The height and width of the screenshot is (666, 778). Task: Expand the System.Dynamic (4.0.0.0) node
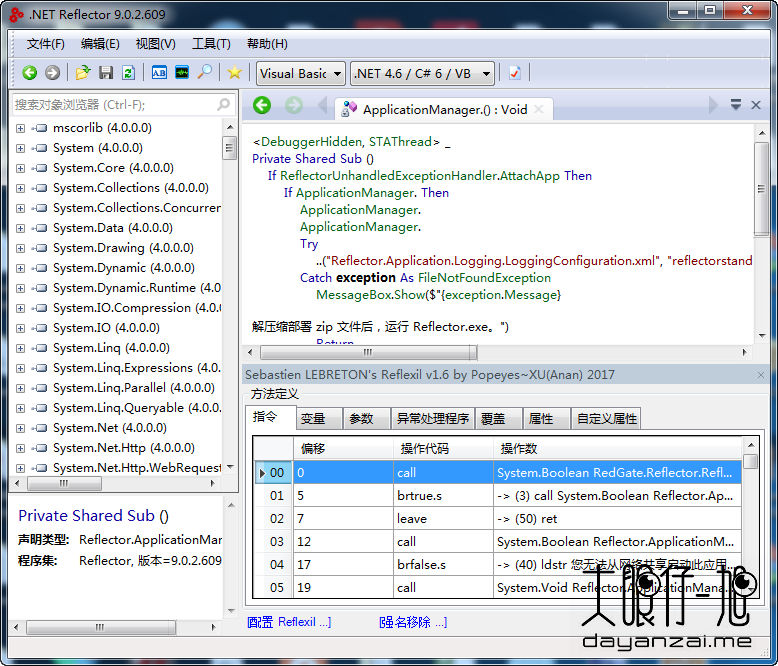coord(20,268)
